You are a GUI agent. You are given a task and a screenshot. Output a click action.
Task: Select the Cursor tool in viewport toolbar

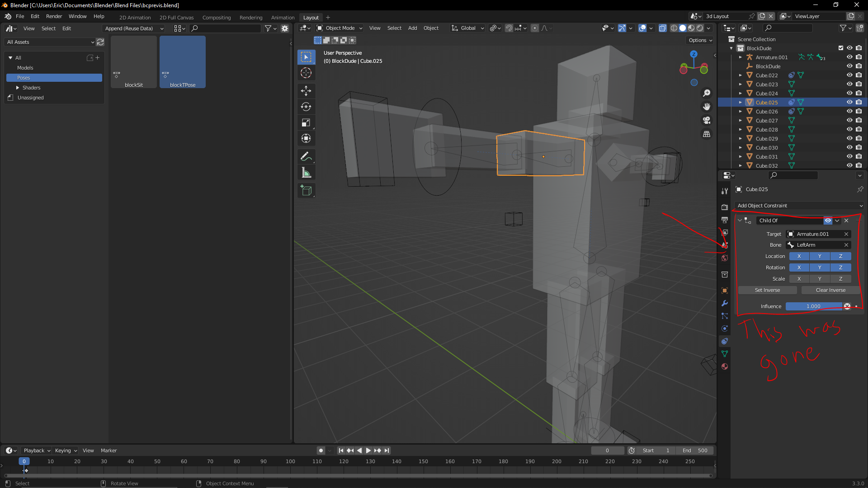point(306,73)
